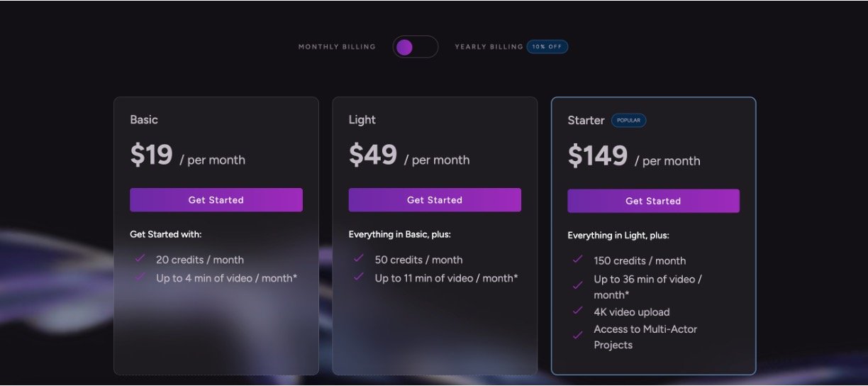Click checkmark beside Multi-Actor Projects access

(577, 336)
